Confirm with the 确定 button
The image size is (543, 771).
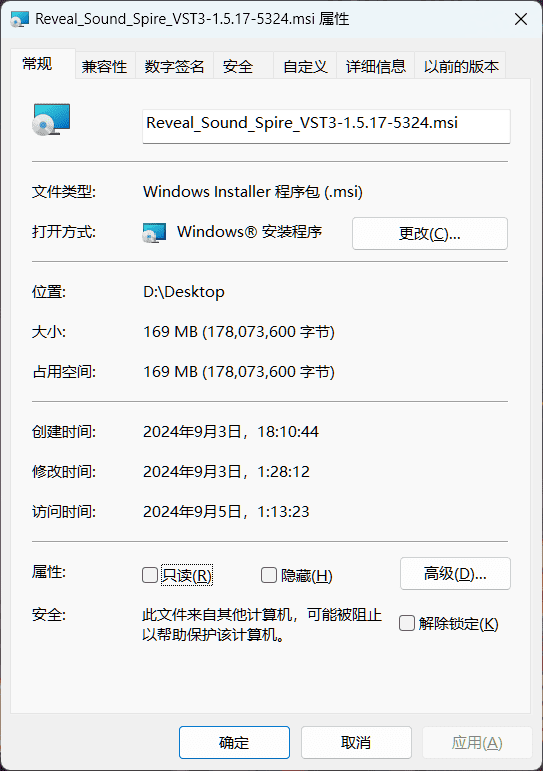tap(234, 742)
